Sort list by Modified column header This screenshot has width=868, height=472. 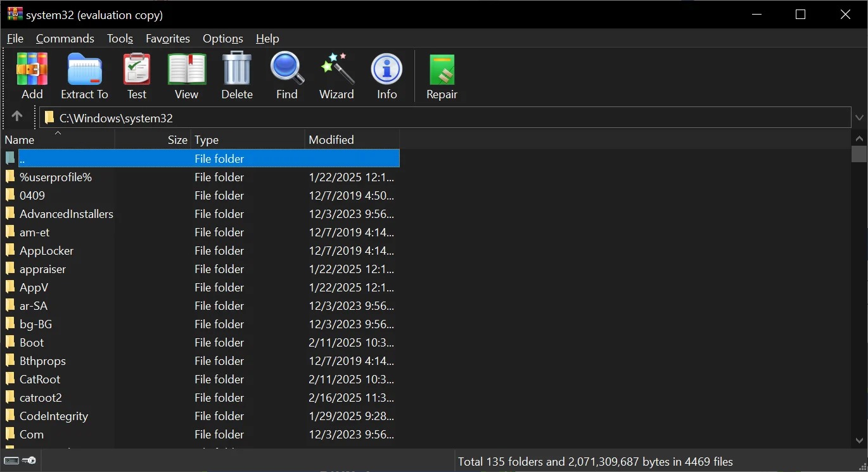click(351, 140)
